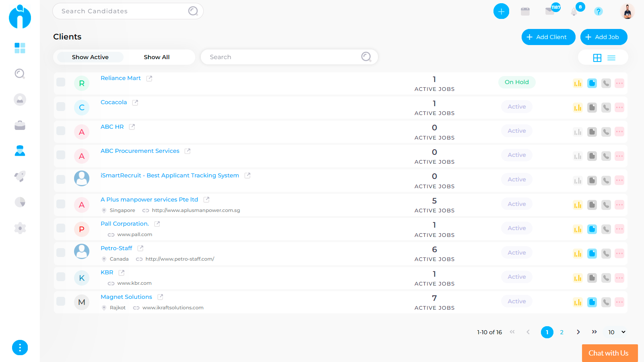The width and height of the screenshot is (644, 362).
Task: Open the Magnet Solutions client link
Action: [x=126, y=297]
